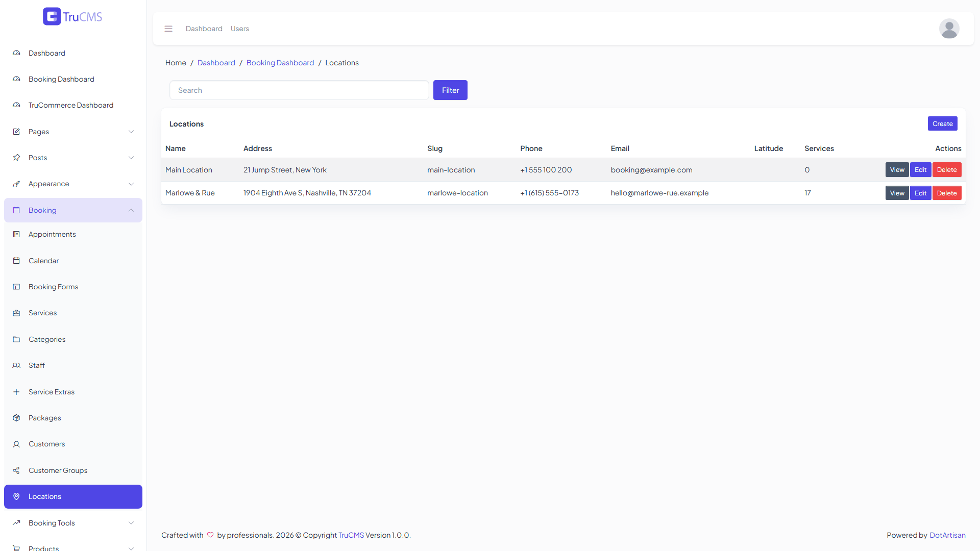The height and width of the screenshot is (551, 980).
Task: Edit the Marlowe & Rue location
Action: [920, 193]
